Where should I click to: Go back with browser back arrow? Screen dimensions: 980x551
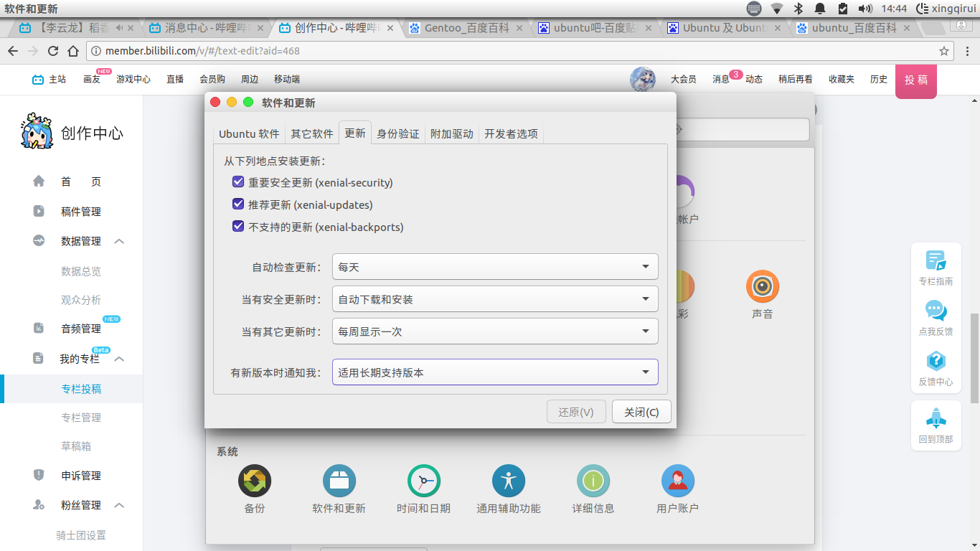pos(13,51)
